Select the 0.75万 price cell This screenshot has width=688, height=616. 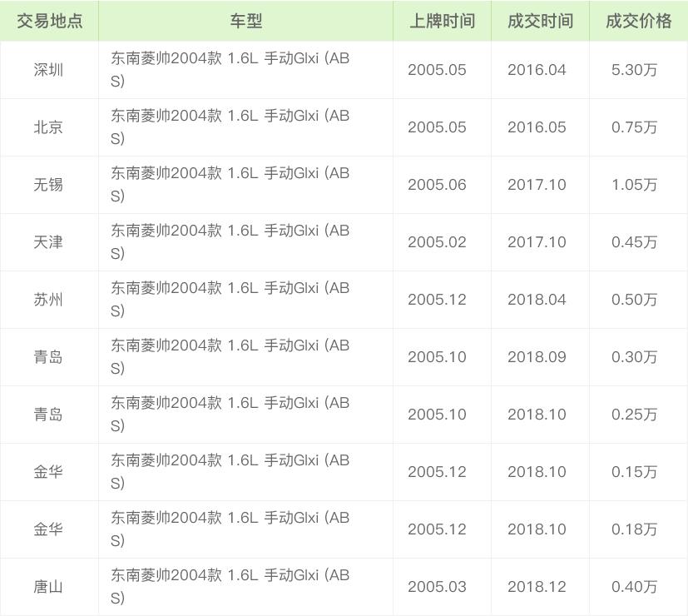click(634, 127)
